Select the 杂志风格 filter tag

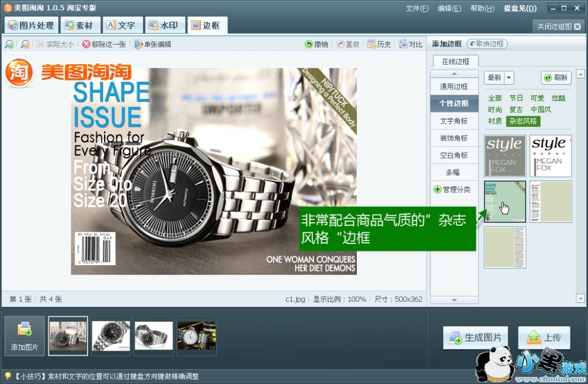[523, 121]
